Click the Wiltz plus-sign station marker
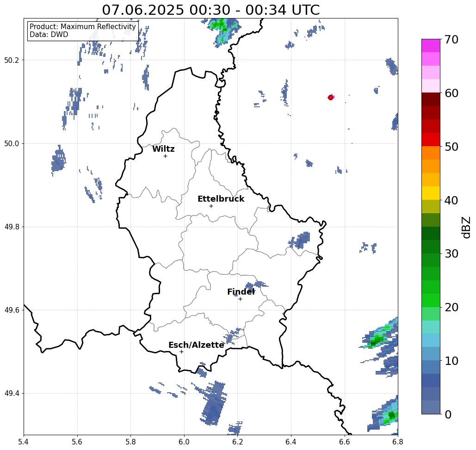This screenshot has height=450, width=476. pyautogui.click(x=166, y=156)
